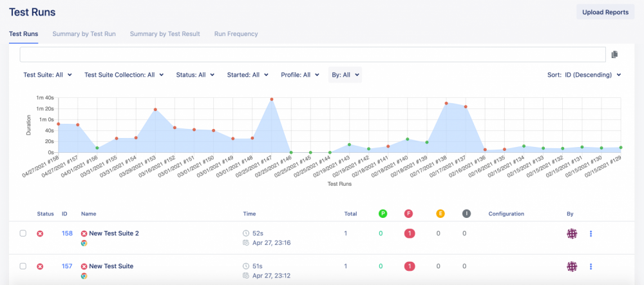Click the Upload Reports button
The image size is (644, 285).
point(605,12)
